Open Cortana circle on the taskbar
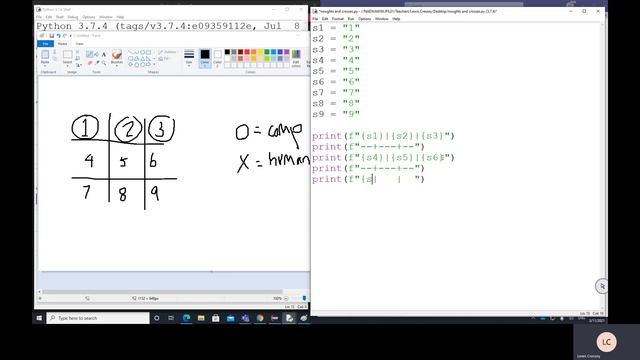This screenshot has height=360, width=640. tap(156, 318)
